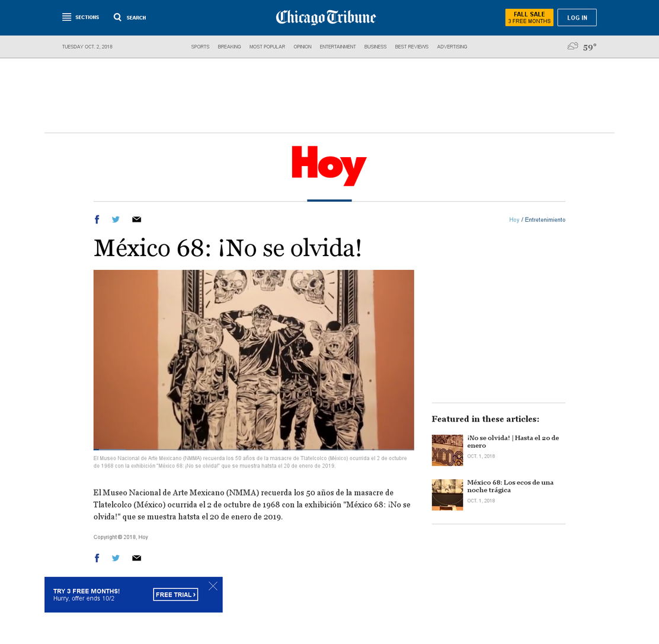Share on Twitter above the headline
This screenshot has height=644, width=659.
tap(116, 219)
